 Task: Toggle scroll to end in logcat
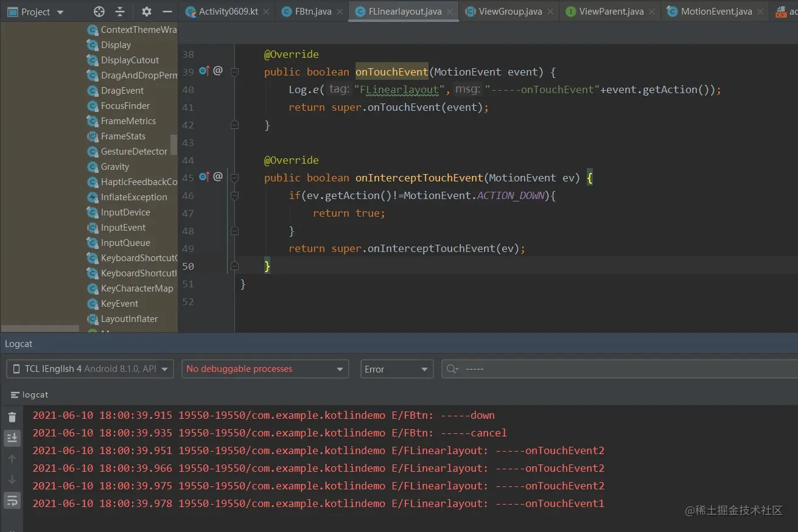(12, 438)
